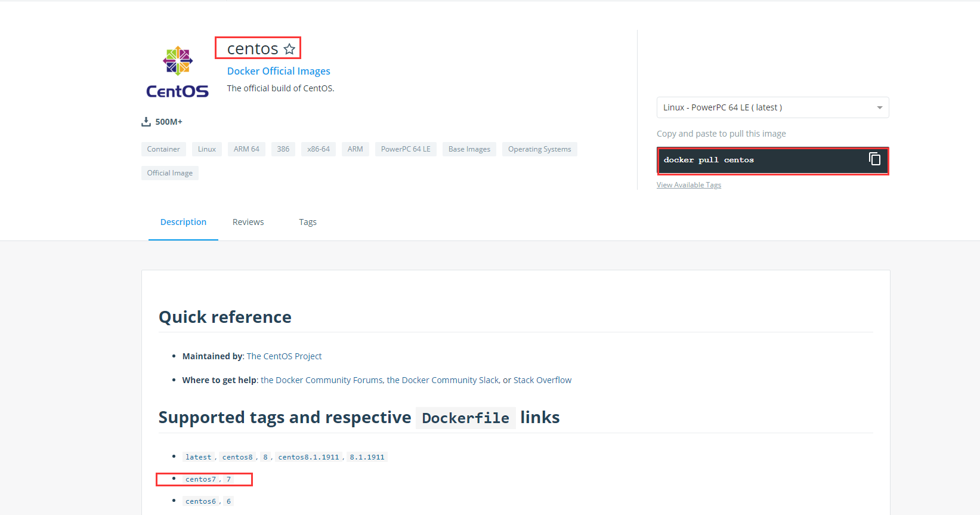Open the latest Dockerfile tag link
980x515 pixels.
pyautogui.click(x=198, y=457)
